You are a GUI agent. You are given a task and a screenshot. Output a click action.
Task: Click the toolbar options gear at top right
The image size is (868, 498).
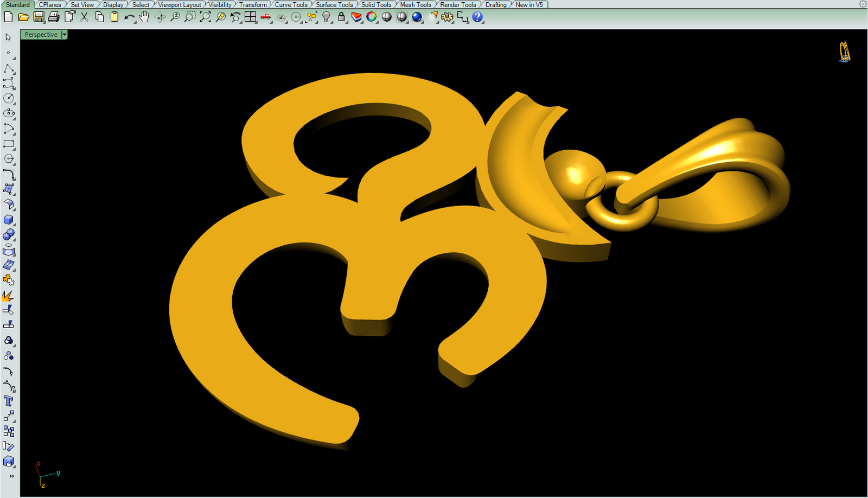863,4
